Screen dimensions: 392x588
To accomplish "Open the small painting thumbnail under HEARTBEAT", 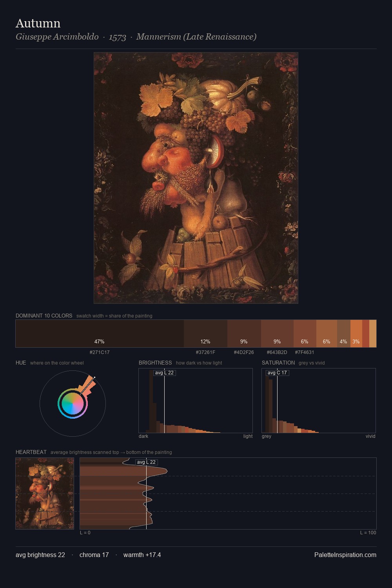I will tap(45, 494).
